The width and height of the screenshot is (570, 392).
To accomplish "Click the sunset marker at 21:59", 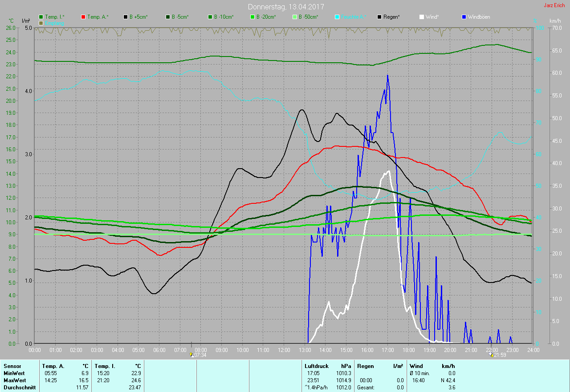I will [492, 355].
